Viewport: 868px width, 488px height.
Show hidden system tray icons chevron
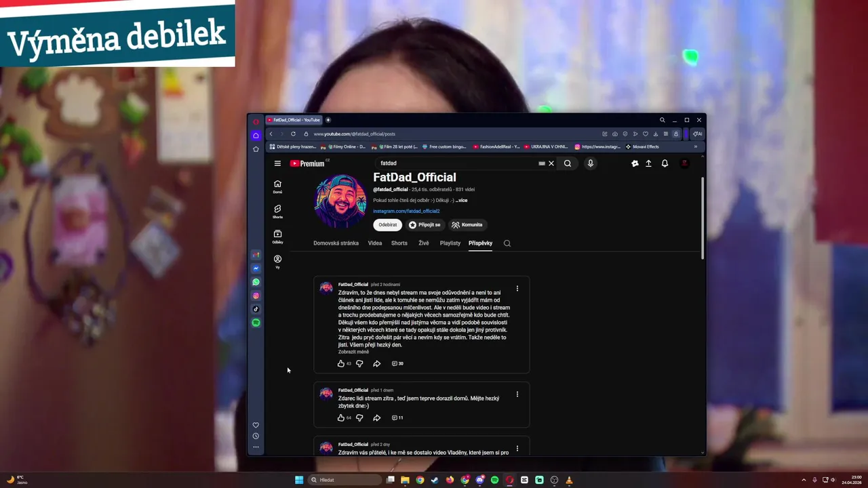(804, 480)
